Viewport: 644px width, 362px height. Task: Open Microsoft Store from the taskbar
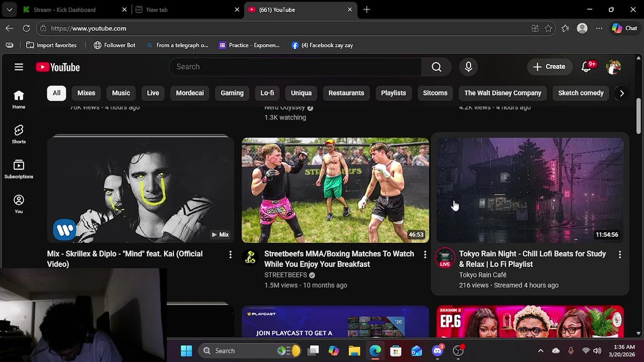pyautogui.click(x=395, y=350)
